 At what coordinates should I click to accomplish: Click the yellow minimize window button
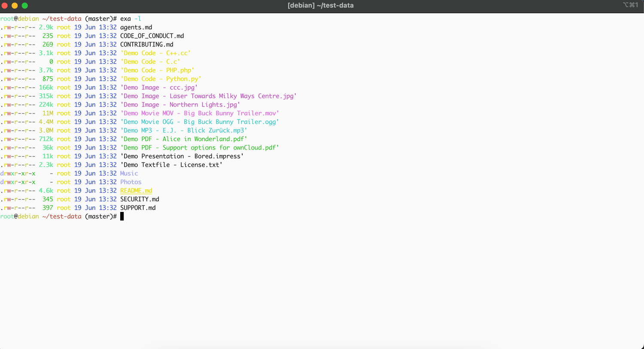coord(15,6)
